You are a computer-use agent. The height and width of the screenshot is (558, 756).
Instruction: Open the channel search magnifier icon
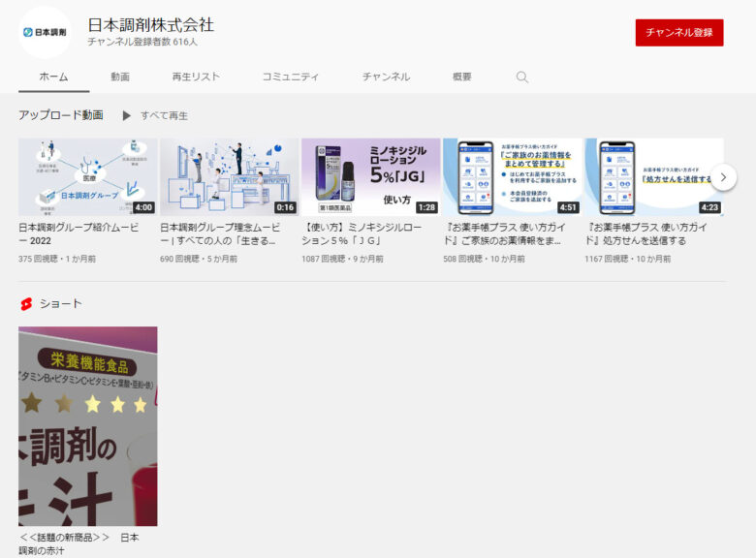pos(522,77)
